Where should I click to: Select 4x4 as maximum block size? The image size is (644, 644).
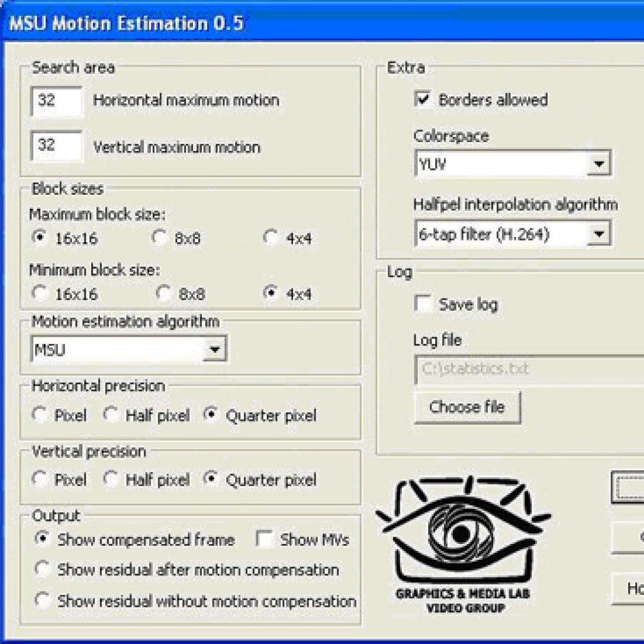[x=270, y=237]
